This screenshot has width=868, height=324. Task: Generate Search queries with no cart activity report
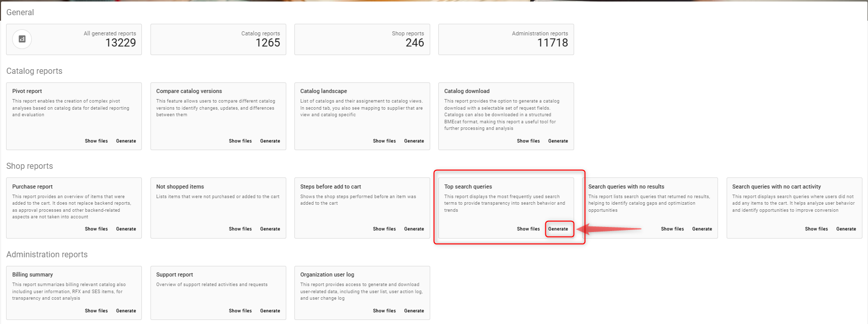click(x=846, y=229)
